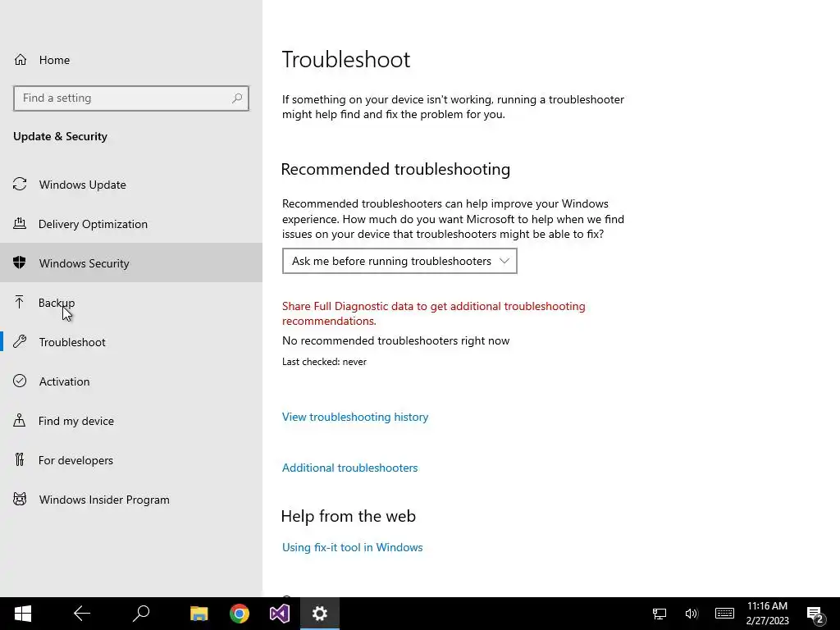Click the volume speaker tray icon

691,614
